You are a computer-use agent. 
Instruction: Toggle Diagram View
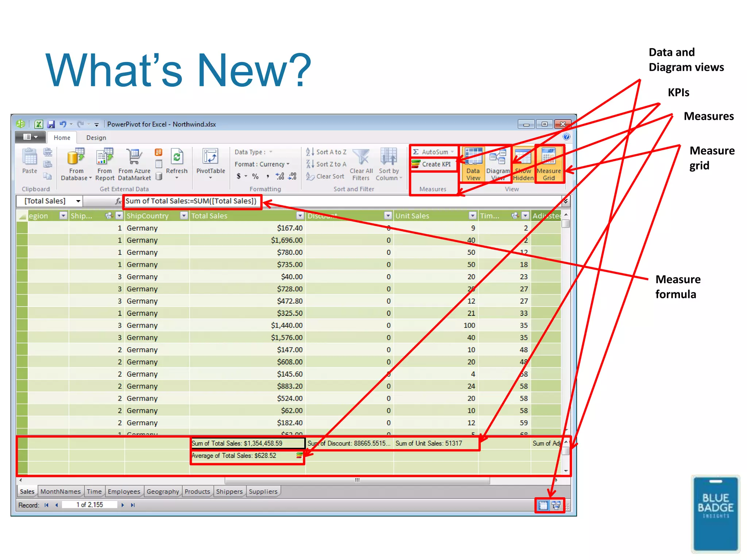click(x=498, y=164)
